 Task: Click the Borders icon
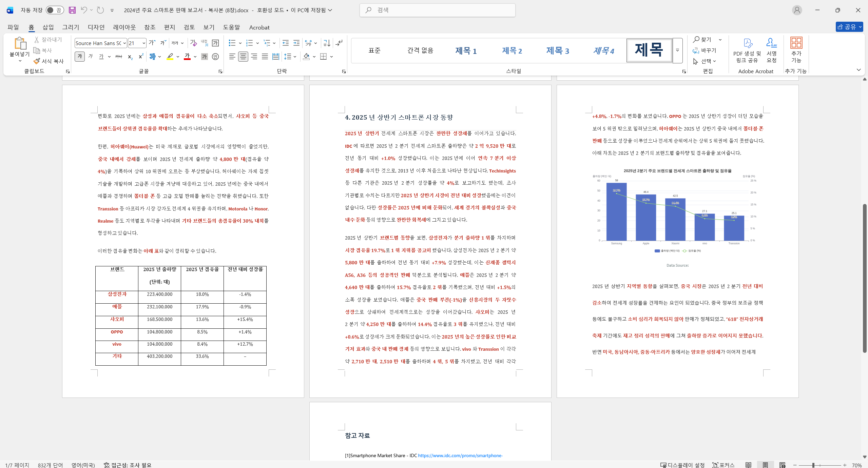(324, 57)
